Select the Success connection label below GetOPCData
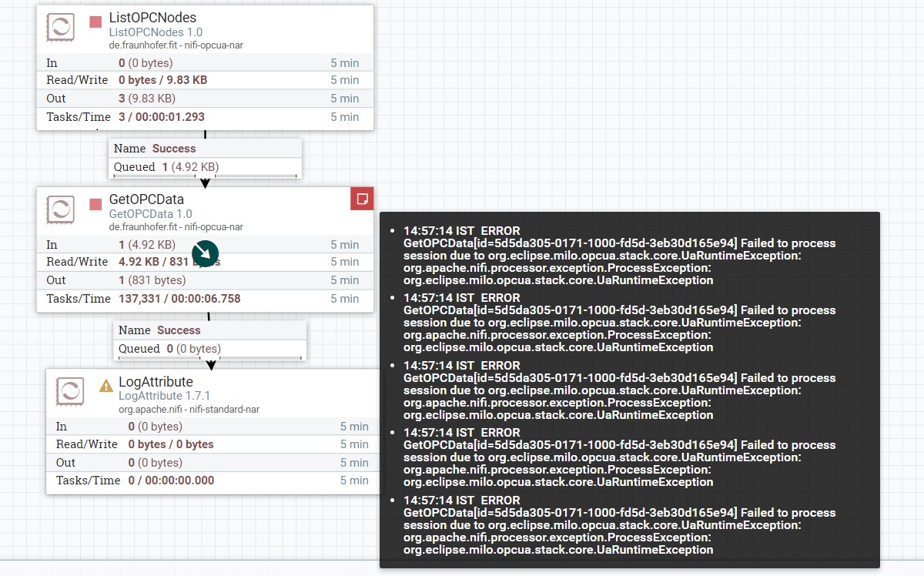The image size is (924, 576). [179, 330]
